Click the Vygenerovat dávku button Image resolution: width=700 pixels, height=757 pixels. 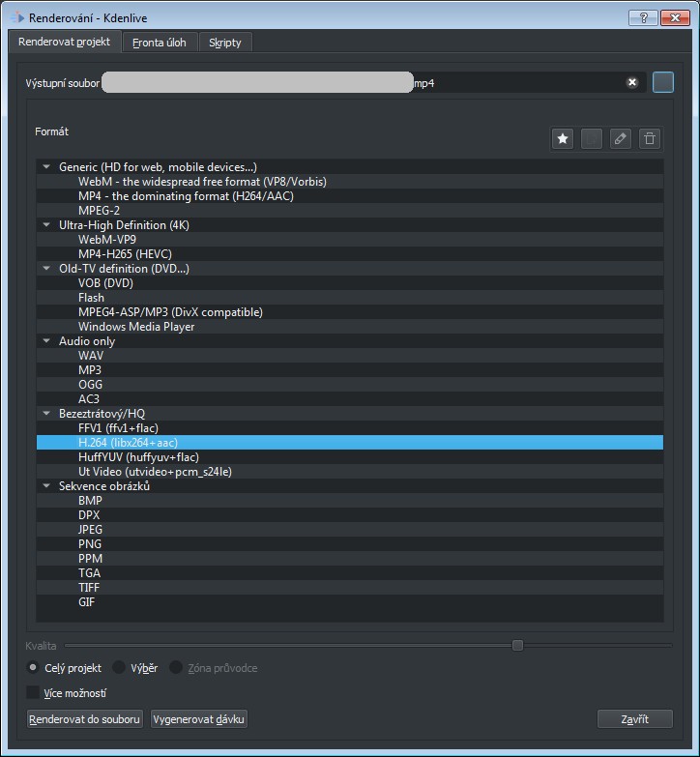[x=198, y=719]
